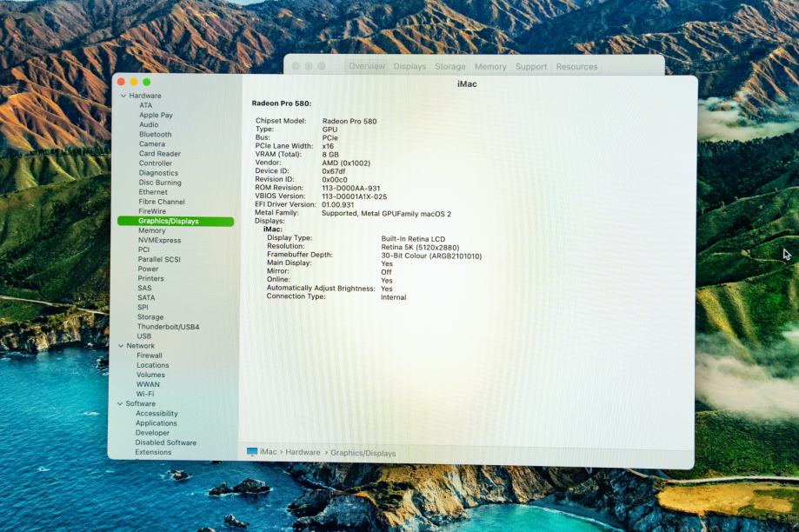Image resolution: width=799 pixels, height=532 pixels.
Task: Click the Connection Type Internal value
Action: pyautogui.click(x=393, y=297)
